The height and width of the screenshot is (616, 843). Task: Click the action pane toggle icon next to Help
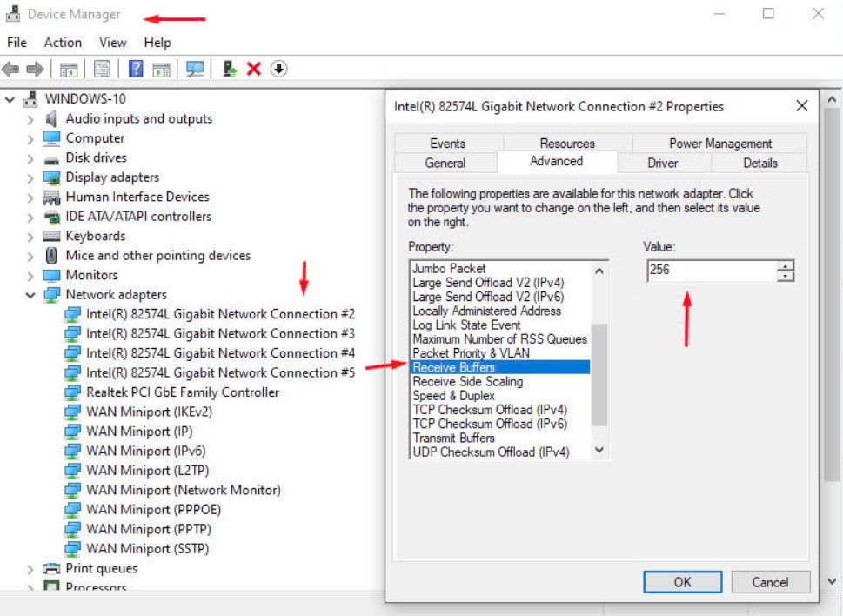[161, 70]
